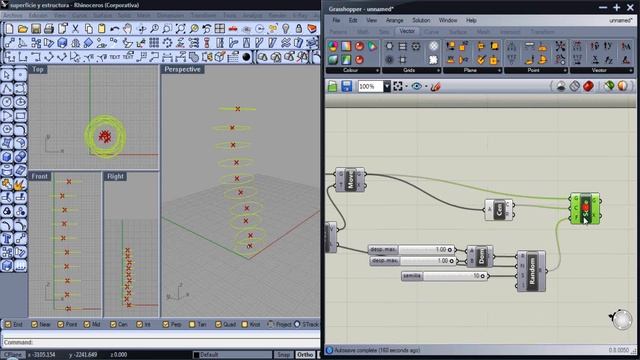Switch to the Vector tab in Grasshopper
Image resolution: width=640 pixels, height=360 pixels.
pyautogui.click(x=407, y=31)
